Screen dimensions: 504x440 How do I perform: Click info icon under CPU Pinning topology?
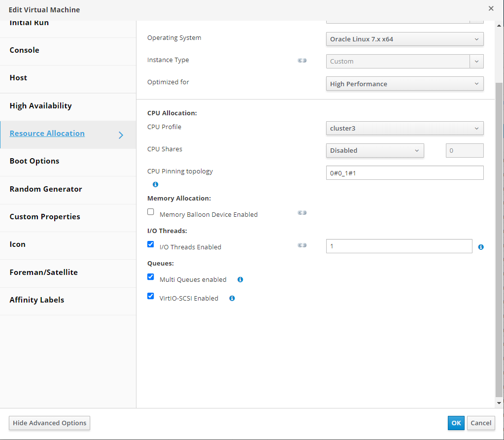pyautogui.click(x=155, y=184)
